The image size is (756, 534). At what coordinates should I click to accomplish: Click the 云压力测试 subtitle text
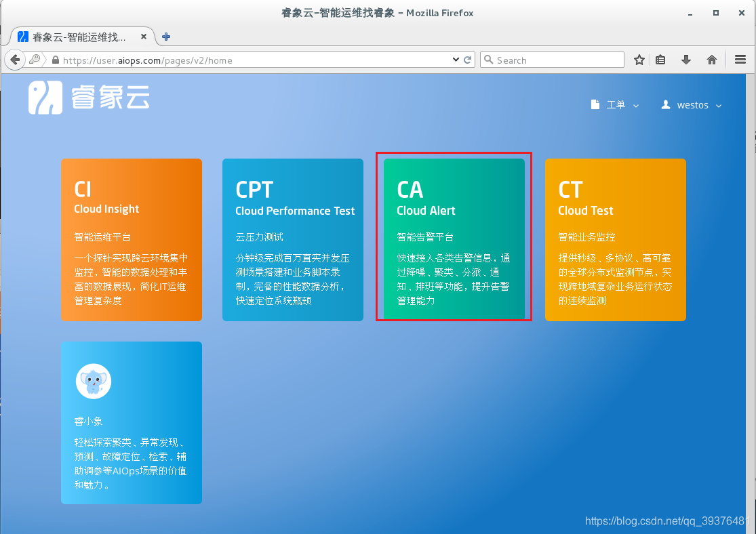(260, 237)
